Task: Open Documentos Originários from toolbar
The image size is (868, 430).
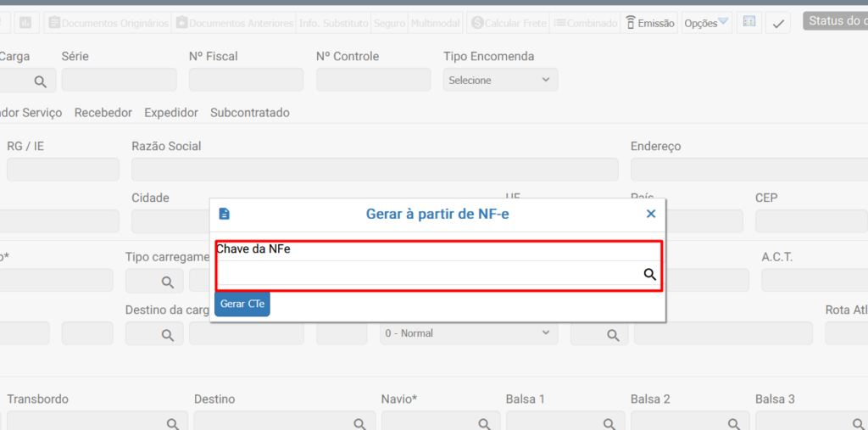Action: (108, 23)
